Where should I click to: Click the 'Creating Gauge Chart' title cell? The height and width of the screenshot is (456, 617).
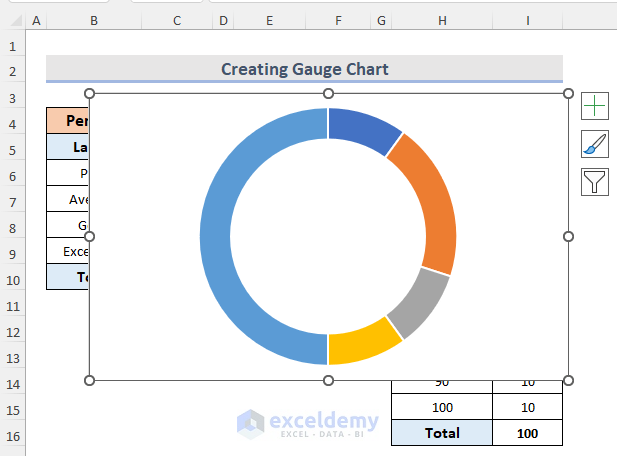(305, 69)
